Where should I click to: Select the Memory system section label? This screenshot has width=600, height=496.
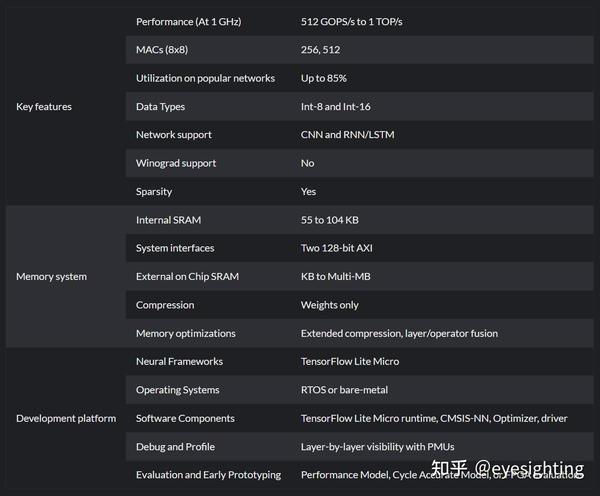[x=51, y=277]
